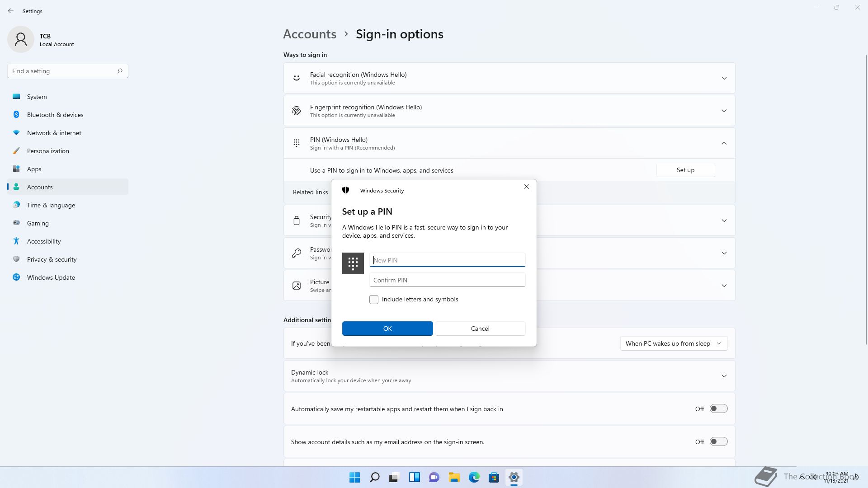Open Gaming settings page
The width and height of the screenshot is (868, 488).
pos(68,223)
